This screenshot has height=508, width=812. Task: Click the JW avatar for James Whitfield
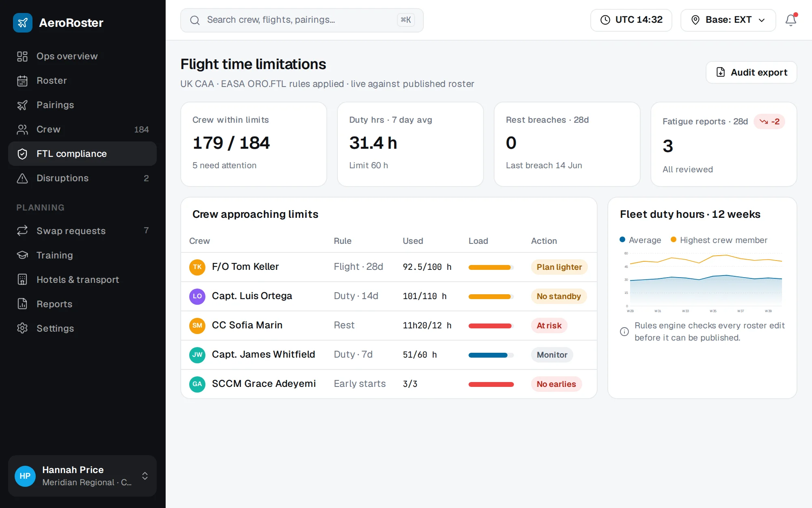point(197,355)
